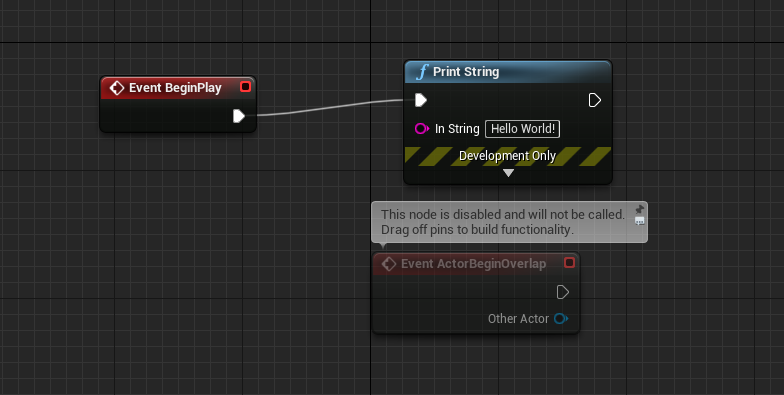Select the Print String node by its title
The image size is (784, 395).
point(466,72)
